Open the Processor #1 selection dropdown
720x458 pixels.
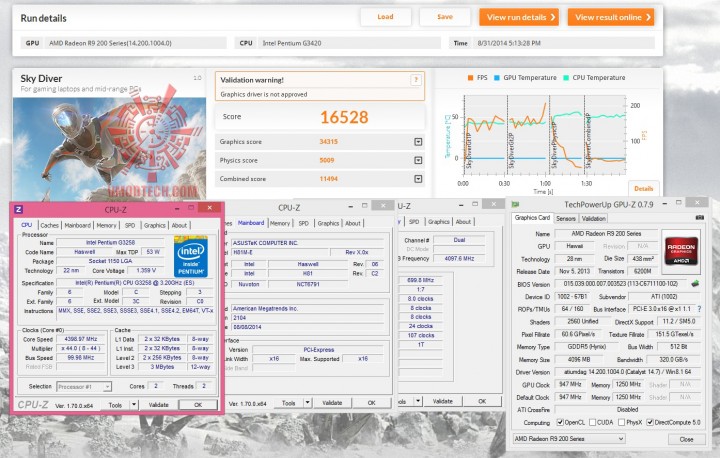click(84, 386)
